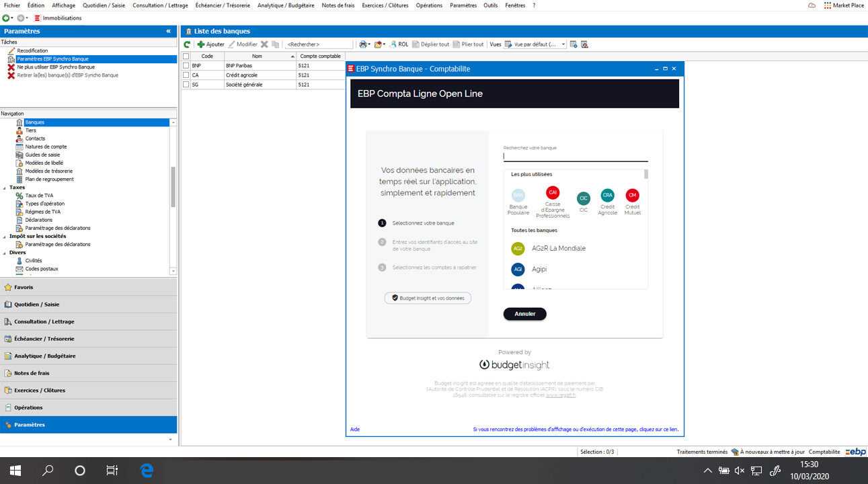Click the last icon in bank list toolbar
This screenshot has height=484, width=868.
(584, 44)
